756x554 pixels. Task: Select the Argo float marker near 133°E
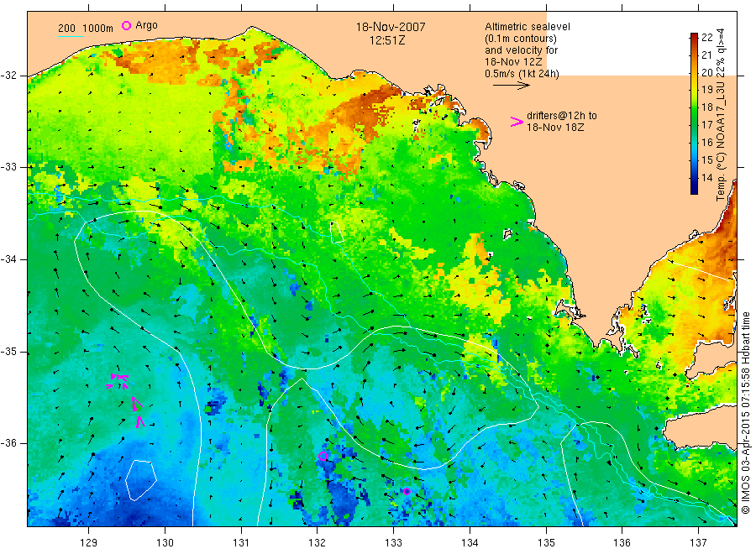[x=407, y=491]
